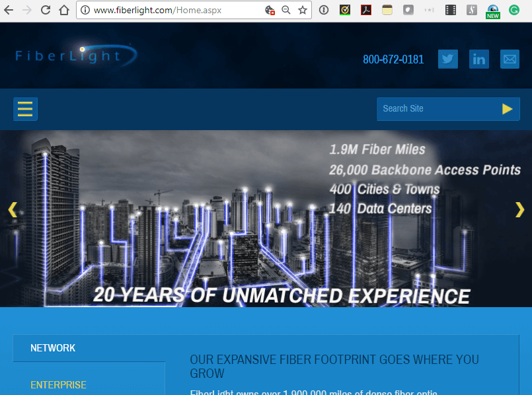Refresh the page with the reload button
Viewport: 532px width, 395px height.
point(45,10)
